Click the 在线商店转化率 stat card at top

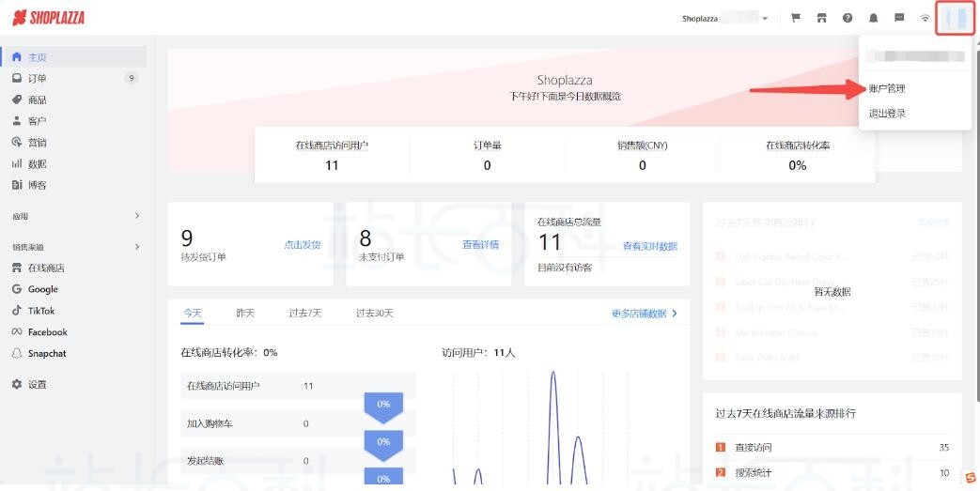click(798, 156)
